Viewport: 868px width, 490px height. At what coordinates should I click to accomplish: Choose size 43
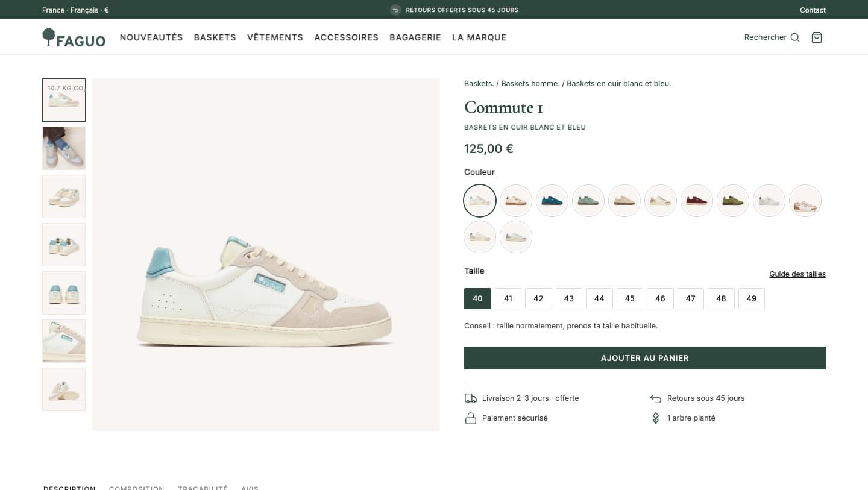click(x=569, y=298)
